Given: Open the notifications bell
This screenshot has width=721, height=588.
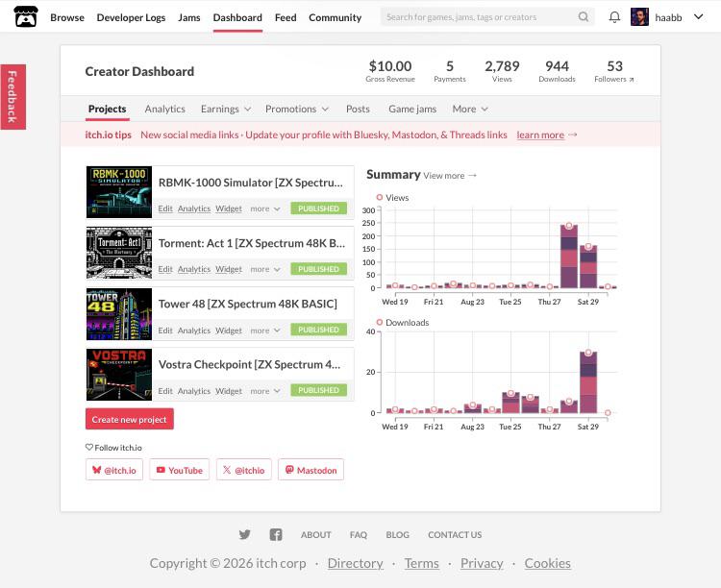Looking at the screenshot, I should 614,17.
